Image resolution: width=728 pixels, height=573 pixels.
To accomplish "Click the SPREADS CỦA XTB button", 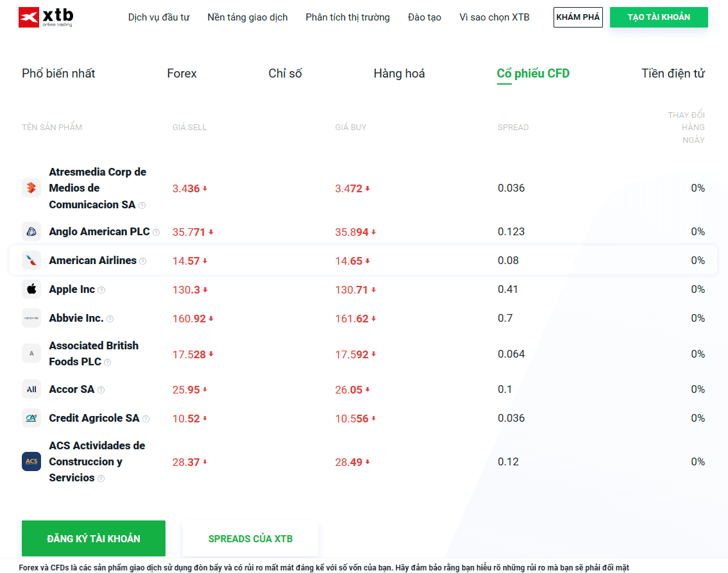I will [250, 538].
